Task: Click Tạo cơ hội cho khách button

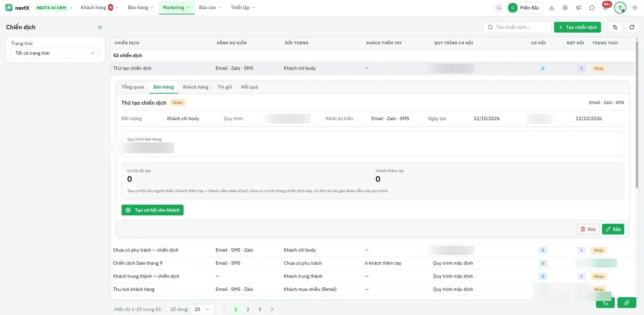Action: click(153, 210)
